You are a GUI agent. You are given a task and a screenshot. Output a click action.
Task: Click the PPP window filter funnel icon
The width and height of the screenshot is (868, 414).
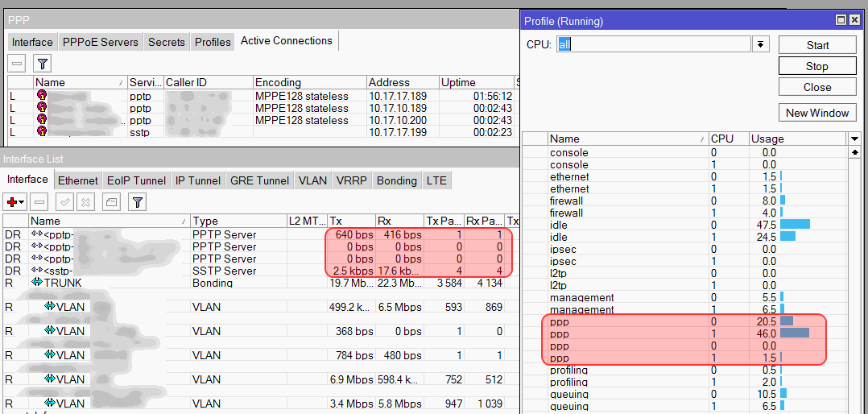point(42,64)
